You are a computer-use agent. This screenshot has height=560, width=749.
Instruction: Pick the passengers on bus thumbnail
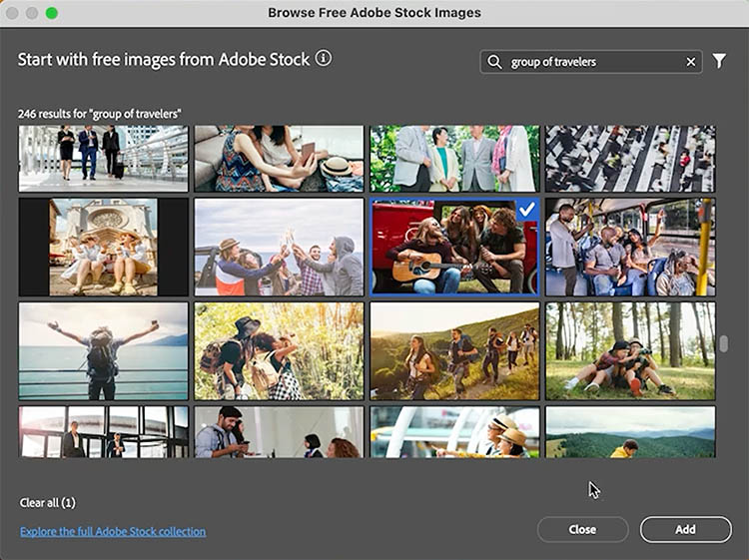[630, 247]
